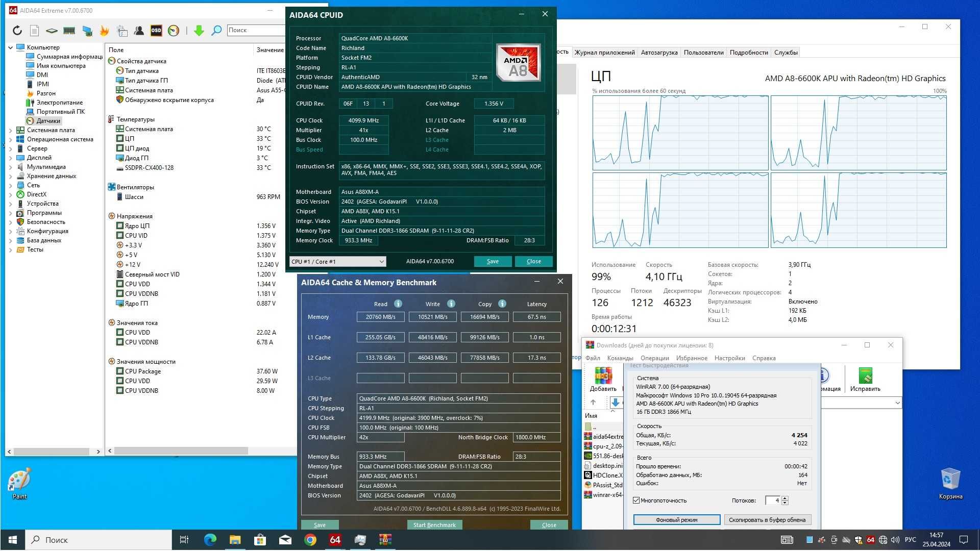Click WinRAR Добавить toolbar icon
The height and width of the screenshot is (551, 980).
click(603, 380)
